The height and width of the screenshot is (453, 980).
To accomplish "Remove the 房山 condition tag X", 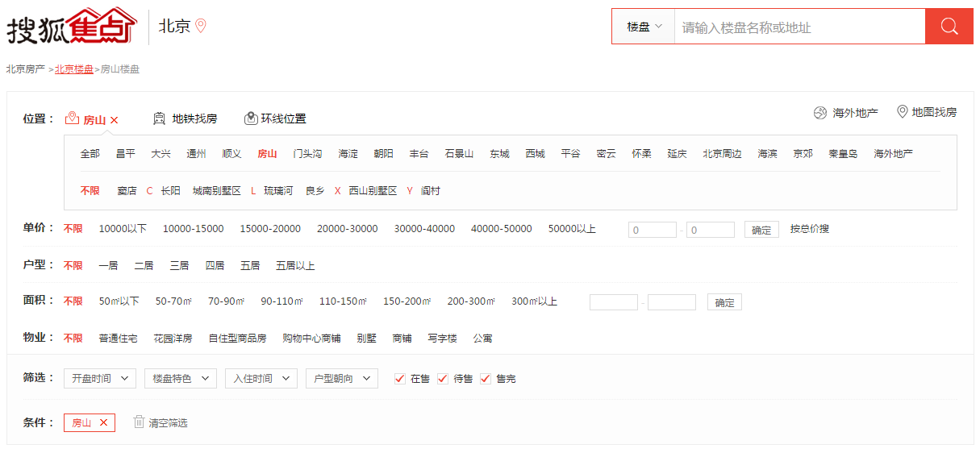I will 103,422.
